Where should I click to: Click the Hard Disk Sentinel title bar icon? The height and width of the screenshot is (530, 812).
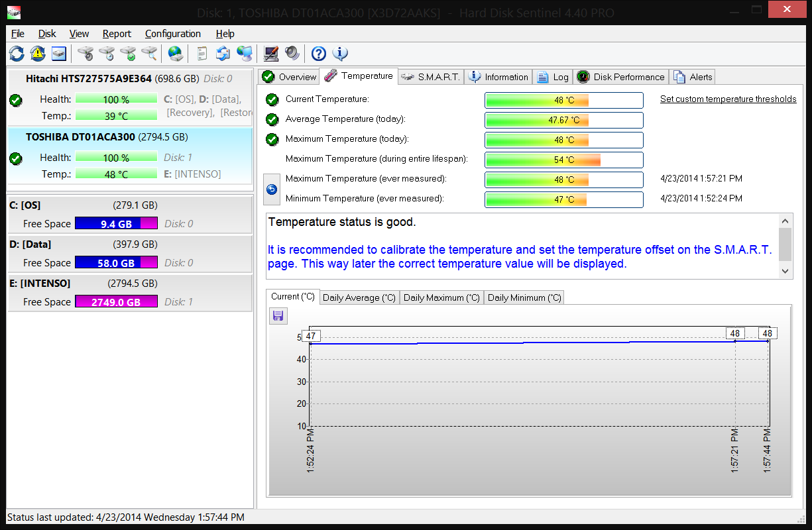coord(14,12)
